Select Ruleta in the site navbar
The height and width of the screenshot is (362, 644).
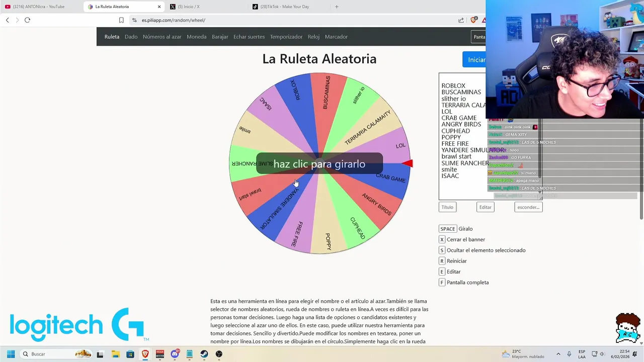112,37
